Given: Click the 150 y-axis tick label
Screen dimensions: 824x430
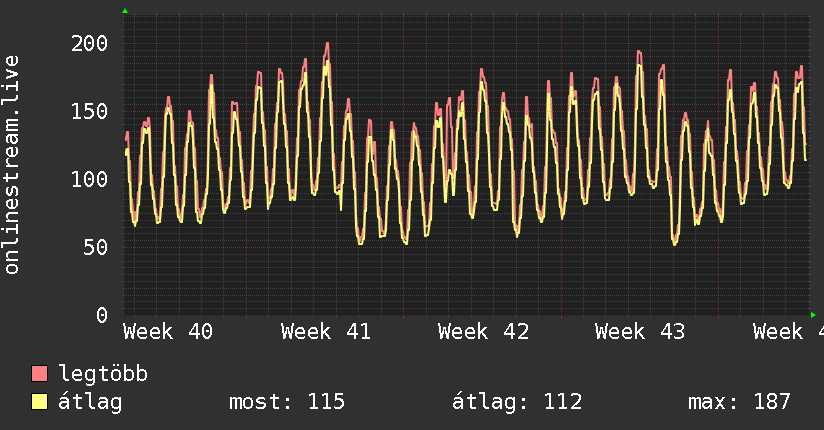Looking at the screenshot, I should click(x=89, y=111).
